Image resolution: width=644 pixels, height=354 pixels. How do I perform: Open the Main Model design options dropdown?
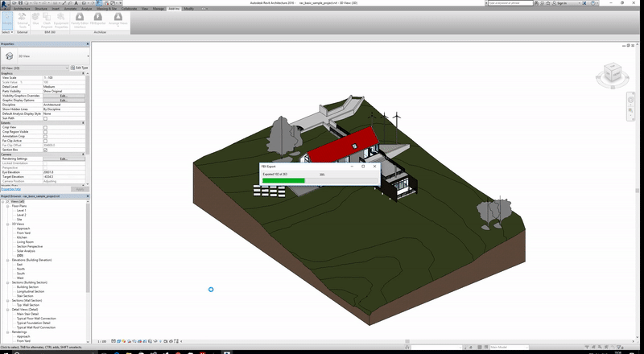pyautogui.click(x=509, y=348)
